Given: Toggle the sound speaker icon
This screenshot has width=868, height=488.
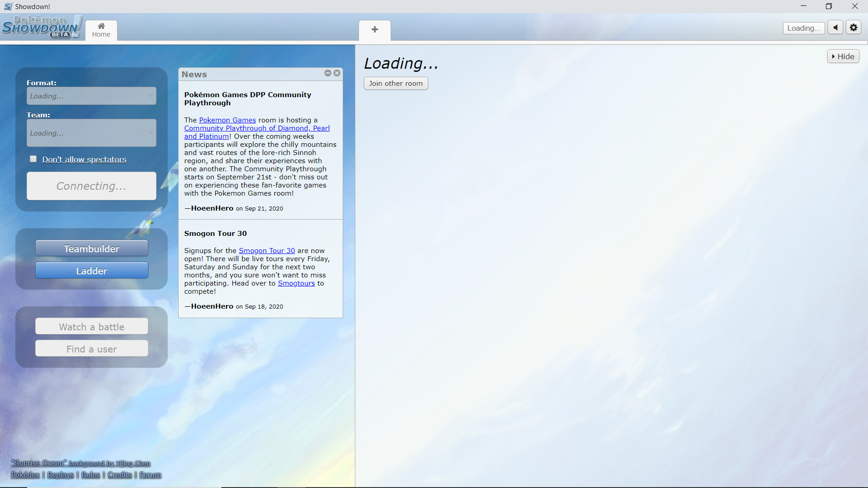Looking at the screenshot, I should coord(835,28).
